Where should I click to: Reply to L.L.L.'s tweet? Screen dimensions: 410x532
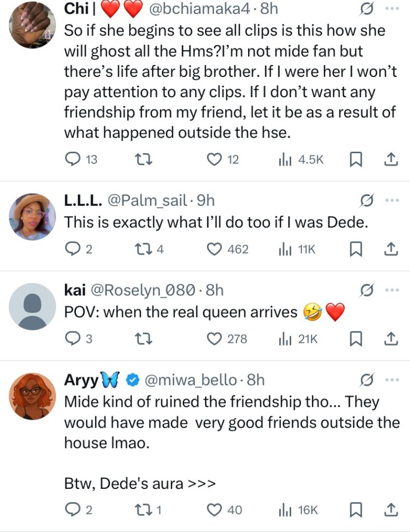[73, 249]
